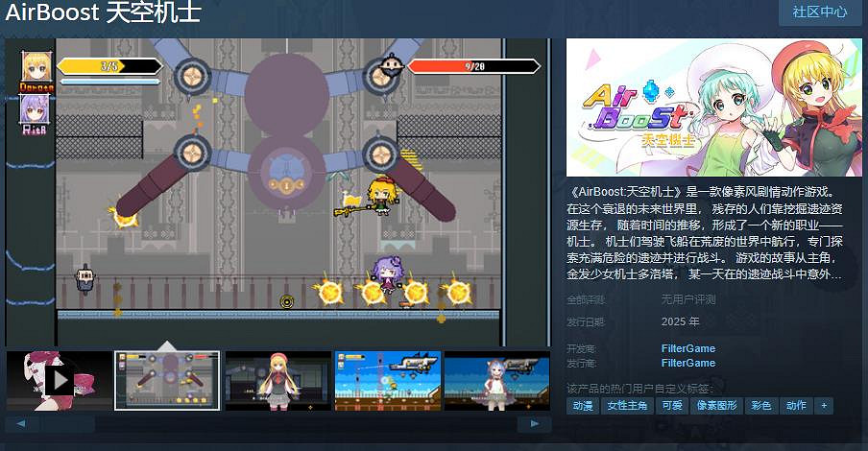Select the boss fight screenshot thumbnail

tap(167, 381)
